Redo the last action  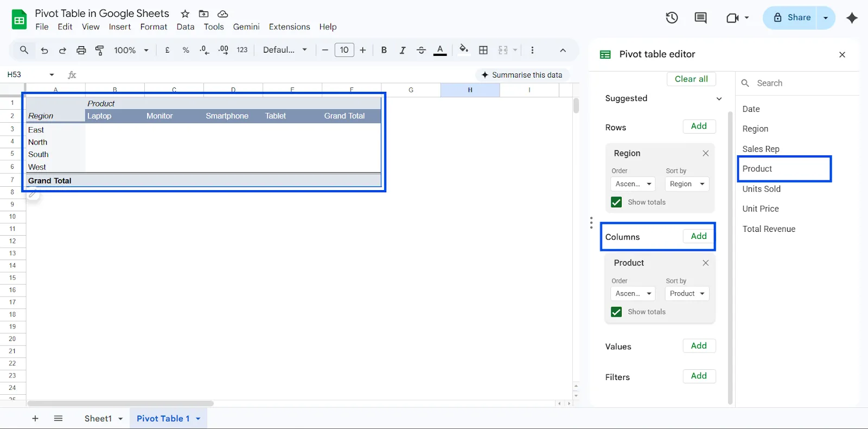tap(62, 50)
